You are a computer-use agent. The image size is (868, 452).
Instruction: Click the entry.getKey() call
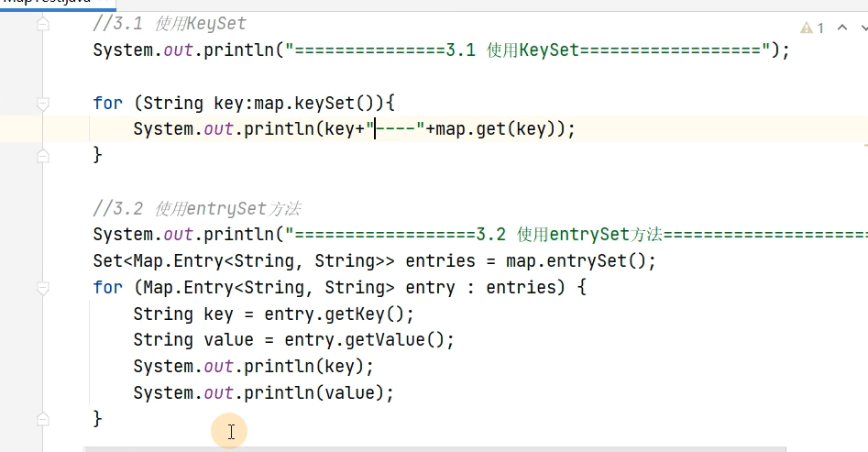point(339,314)
